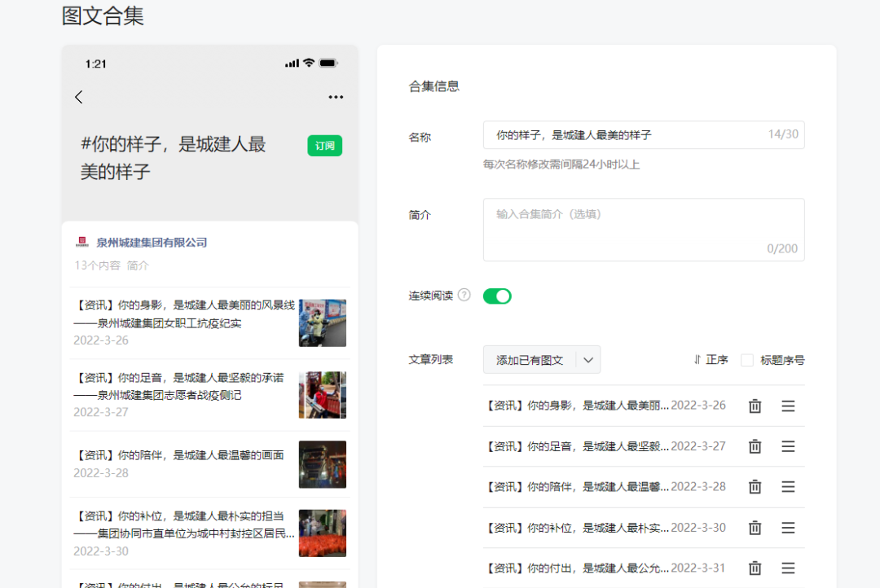The height and width of the screenshot is (588, 880).
Task: Open the three-dot more menu in preview
Action: (336, 97)
